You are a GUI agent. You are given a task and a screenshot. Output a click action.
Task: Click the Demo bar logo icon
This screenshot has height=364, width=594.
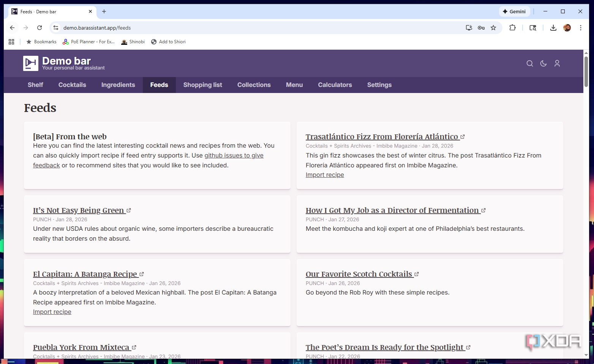(31, 63)
